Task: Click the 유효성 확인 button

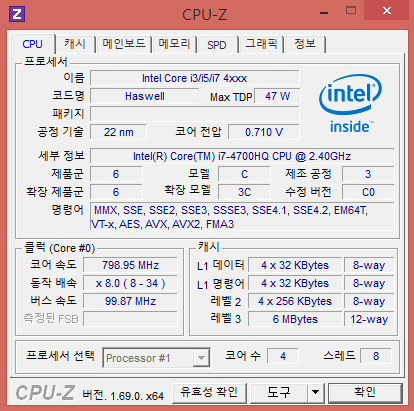Action: click(x=209, y=392)
